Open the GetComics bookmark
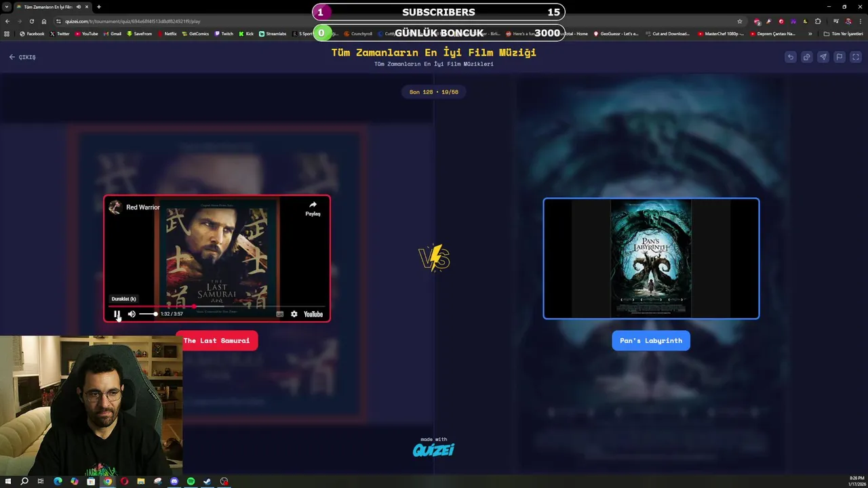The width and height of the screenshot is (868, 488). pyautogui.click(x=195, y=33)
